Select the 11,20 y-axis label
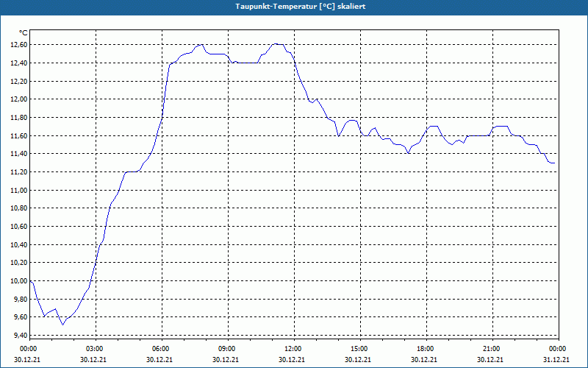The height and width of the screenshot is (368, 588). point(20,172)
